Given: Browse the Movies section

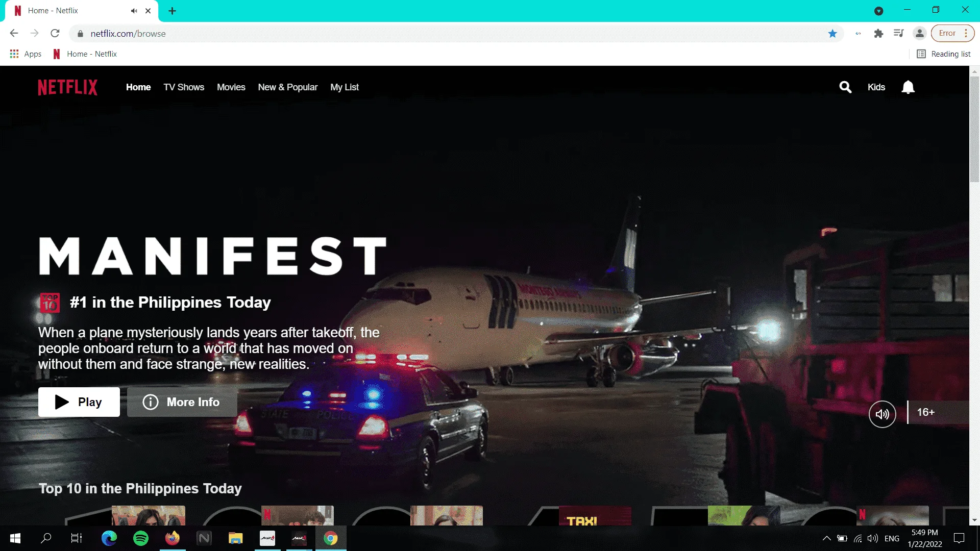Looking at the screenshot, I should pyautogui.click(x=231, y=87).
